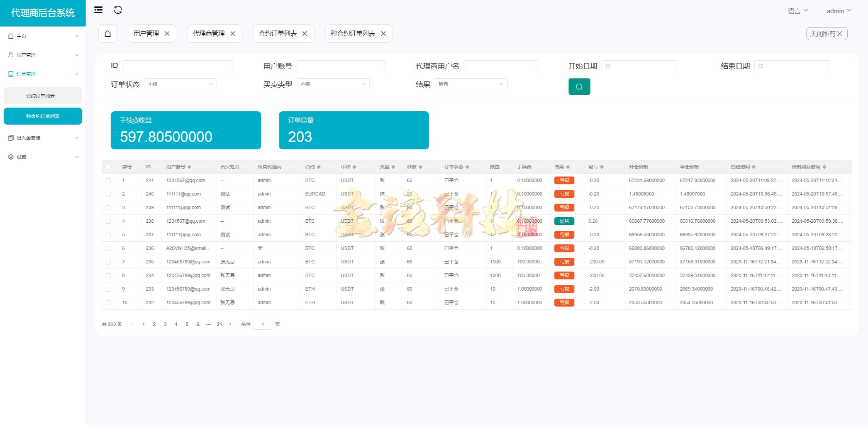
Task: Expand the admin account menu
Action: point(839,11)
